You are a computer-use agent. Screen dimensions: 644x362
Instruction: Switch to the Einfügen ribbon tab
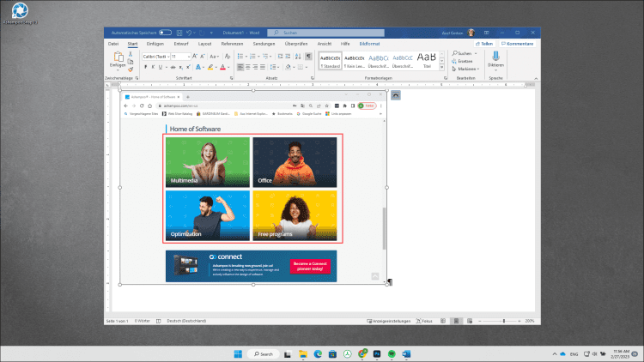click(x=155, y=44)
